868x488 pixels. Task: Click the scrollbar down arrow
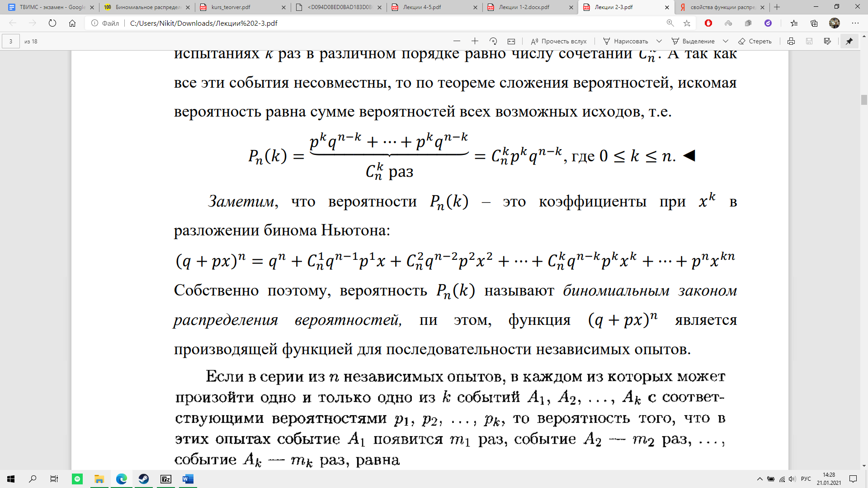(x=864, y=466)
